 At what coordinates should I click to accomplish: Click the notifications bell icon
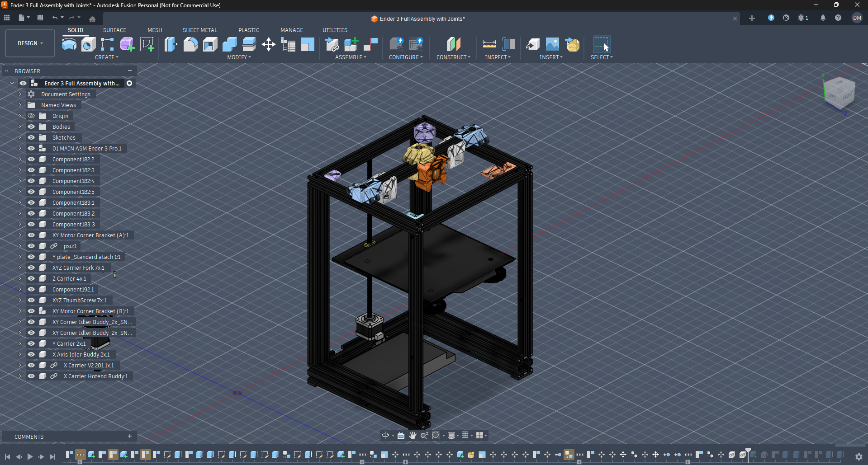tap(823, 18)
